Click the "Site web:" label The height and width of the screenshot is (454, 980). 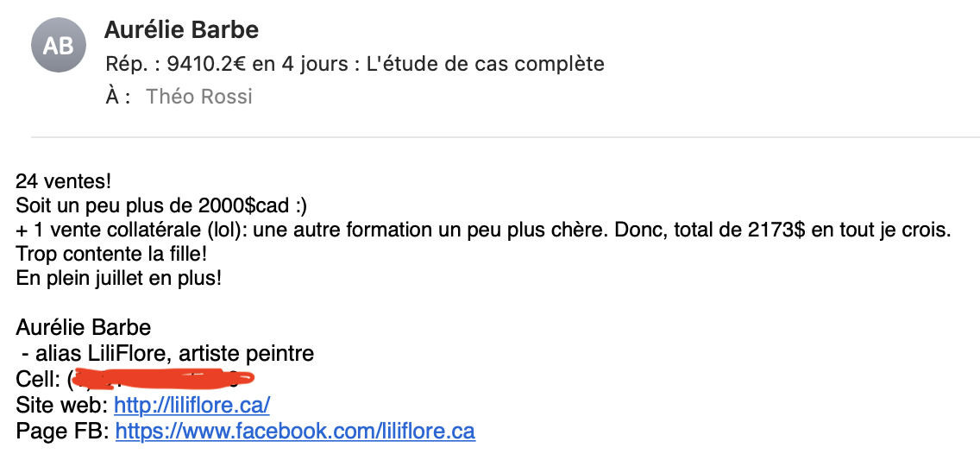(62, 405)
